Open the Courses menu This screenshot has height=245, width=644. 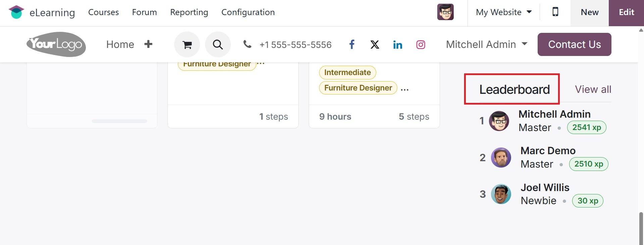[x=103, y=12]
